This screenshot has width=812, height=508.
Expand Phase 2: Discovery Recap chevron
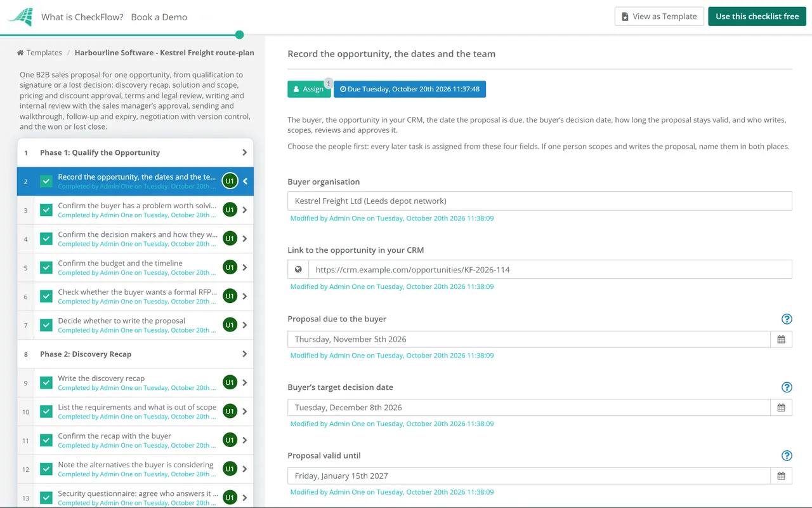pos(245,354)
